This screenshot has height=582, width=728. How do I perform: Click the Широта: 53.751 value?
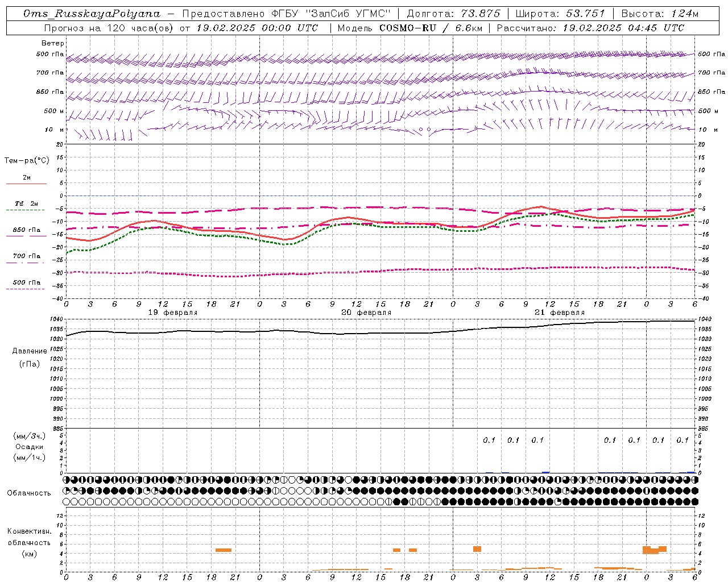pyautogui.click(x=560, y=14)
